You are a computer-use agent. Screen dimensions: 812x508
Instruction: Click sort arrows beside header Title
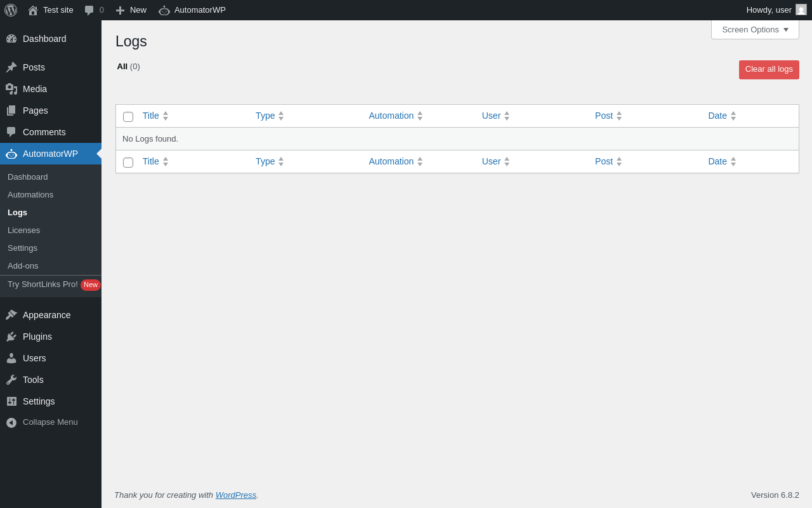tap(166, 116)
